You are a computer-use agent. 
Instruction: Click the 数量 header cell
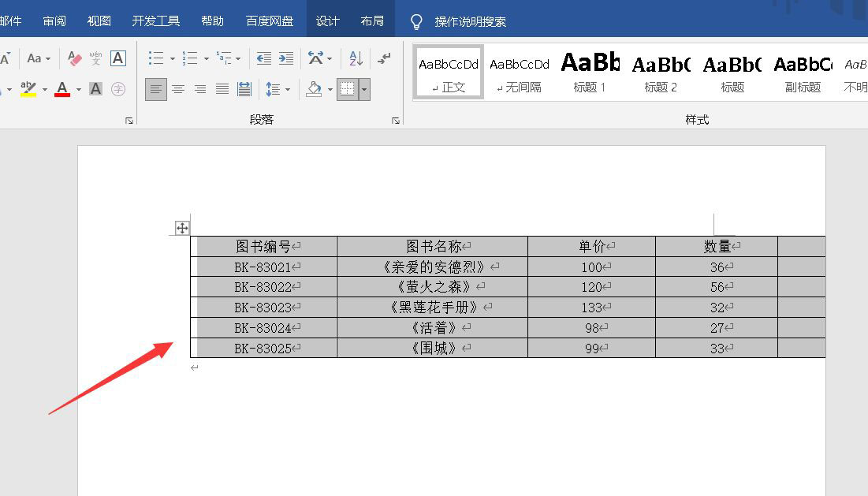click(717, 246)
